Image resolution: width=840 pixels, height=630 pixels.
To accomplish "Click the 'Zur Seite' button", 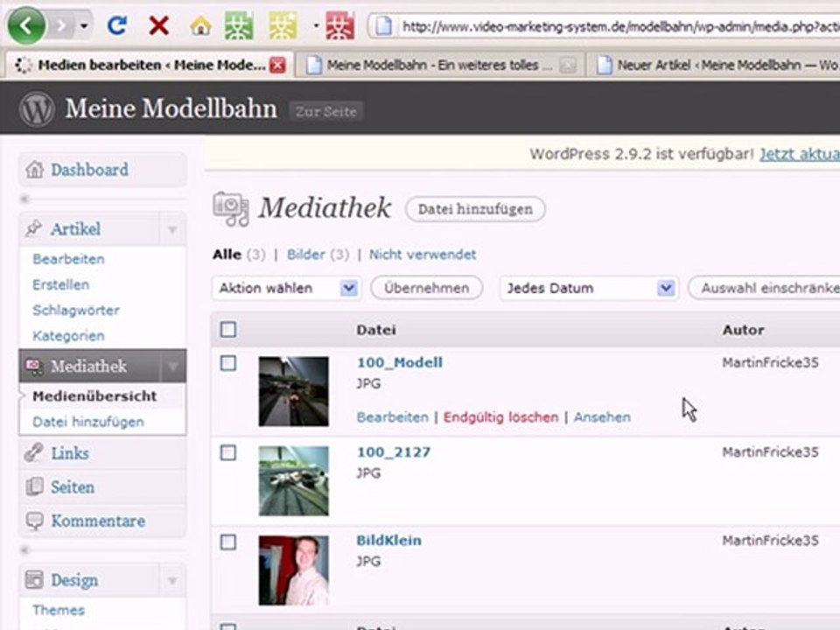I will (325, 111).
